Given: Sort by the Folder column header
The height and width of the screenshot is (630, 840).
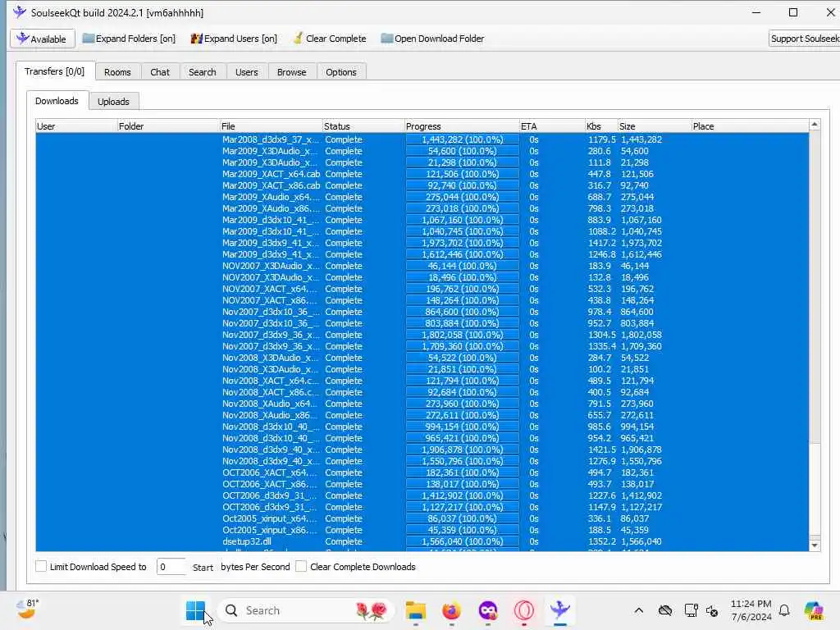Looking at the screenshot, I should click(167, 126).
